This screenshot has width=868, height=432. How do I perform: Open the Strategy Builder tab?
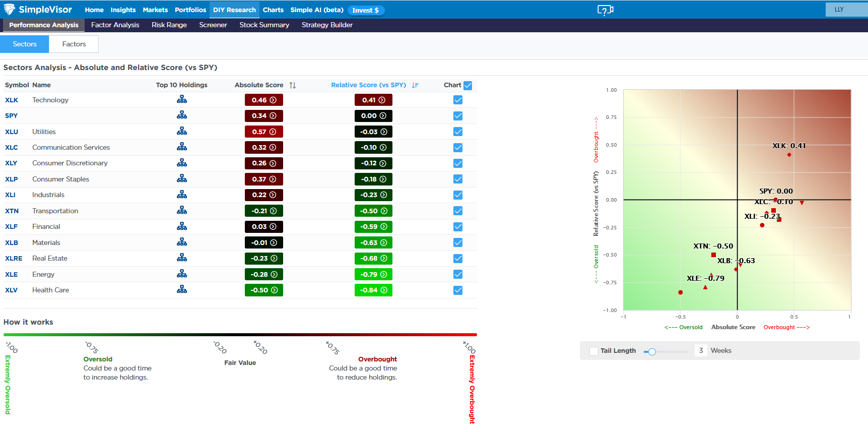327,25
